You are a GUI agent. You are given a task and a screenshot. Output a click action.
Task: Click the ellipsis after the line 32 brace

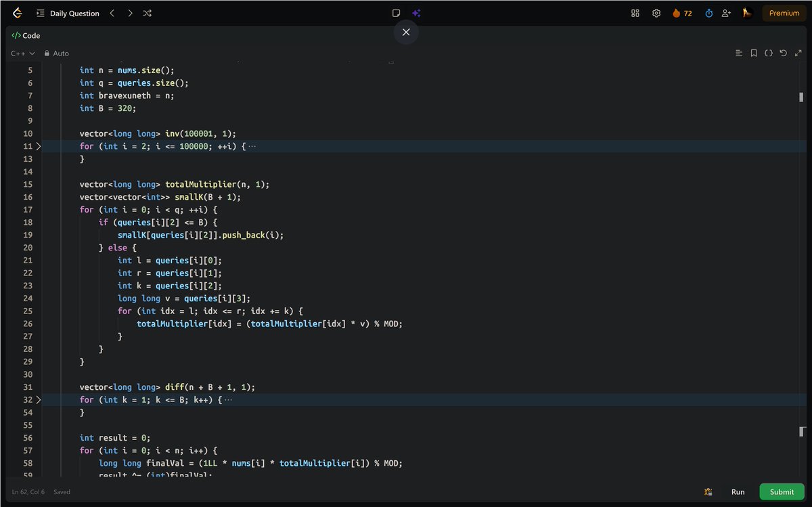(x=228, y=400)
